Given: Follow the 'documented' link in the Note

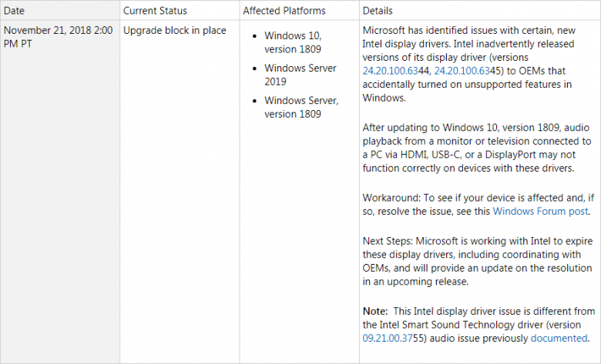Looking at the screenshot, I should (x=559, y=339).
